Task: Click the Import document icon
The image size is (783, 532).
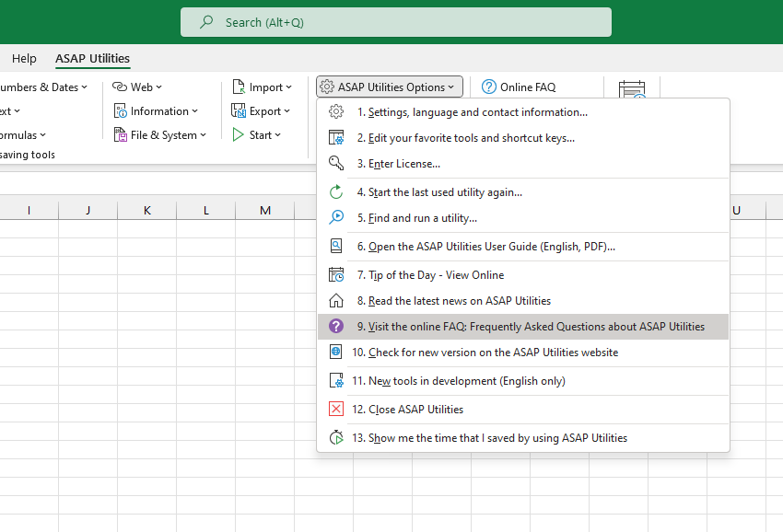Action: pyautogui.click(x=239, y=87)
